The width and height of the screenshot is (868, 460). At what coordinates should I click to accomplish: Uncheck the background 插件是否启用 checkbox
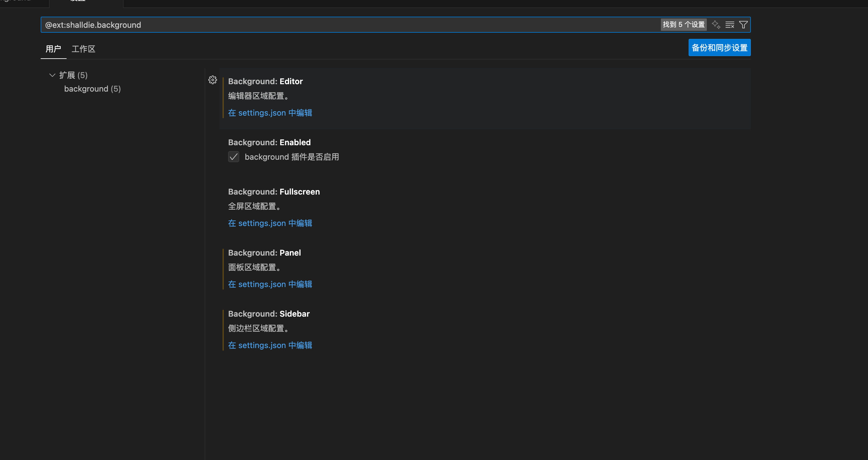[x=234, y=157]
